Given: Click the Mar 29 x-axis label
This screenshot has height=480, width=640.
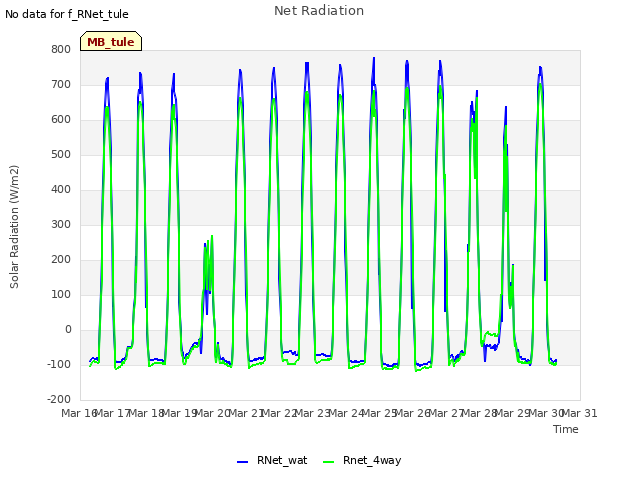Looking at the screenshot, I should click(x=512, y=413).
